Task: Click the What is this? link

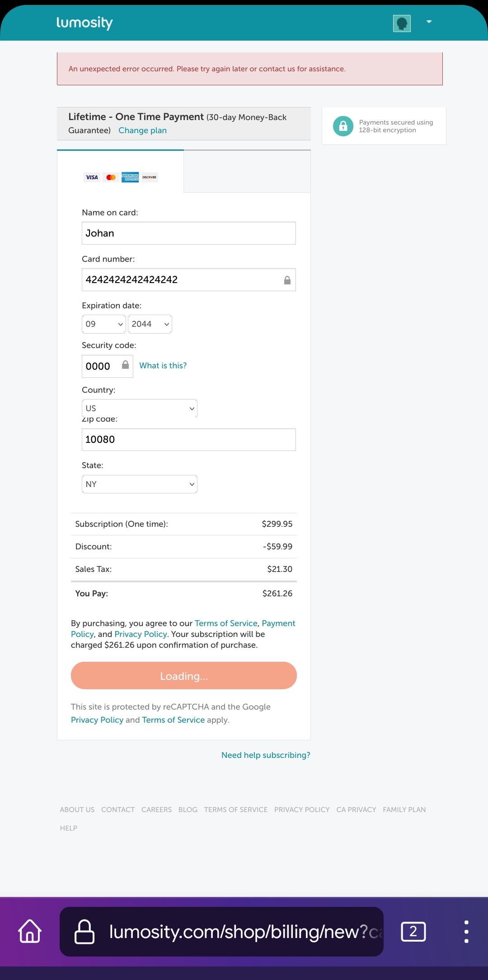Action: (163, 366)
